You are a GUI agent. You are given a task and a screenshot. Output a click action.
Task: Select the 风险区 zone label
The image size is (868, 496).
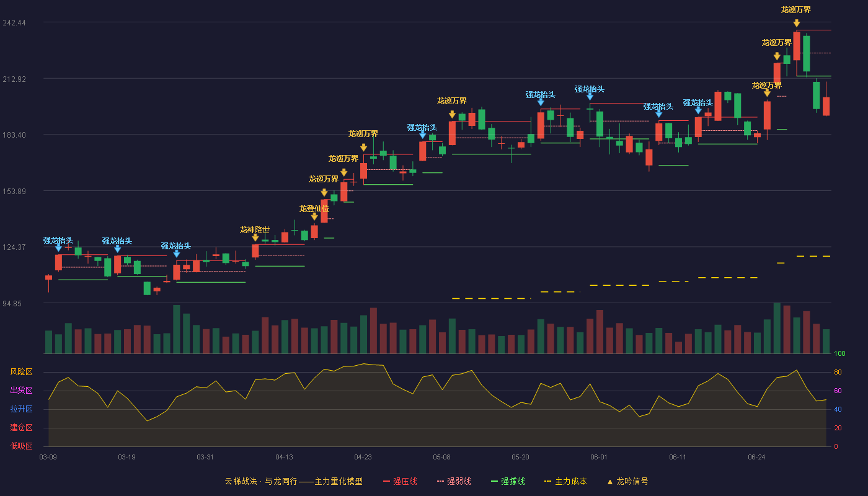(21, 371)
